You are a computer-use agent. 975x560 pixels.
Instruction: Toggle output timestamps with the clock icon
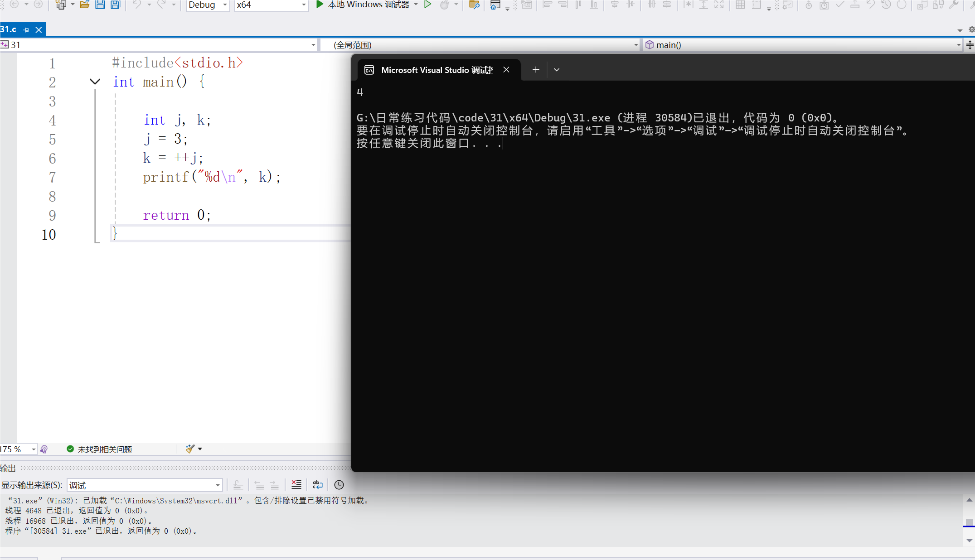339,485
